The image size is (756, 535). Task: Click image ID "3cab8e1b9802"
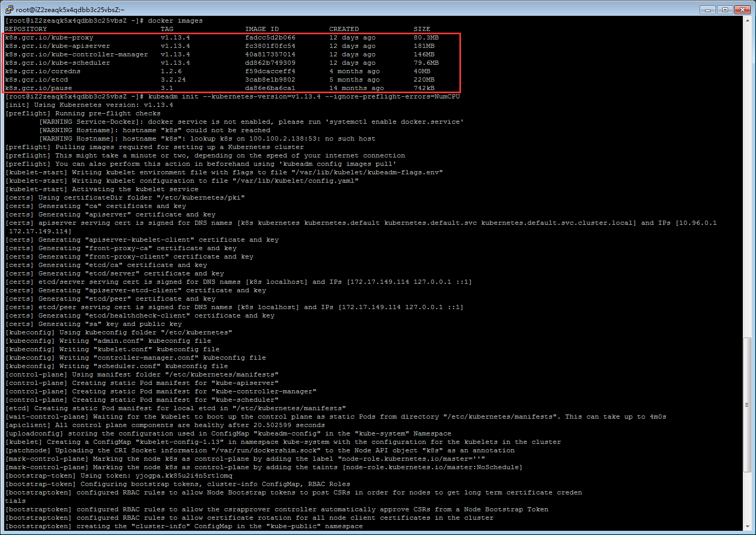tap(270, 80)
